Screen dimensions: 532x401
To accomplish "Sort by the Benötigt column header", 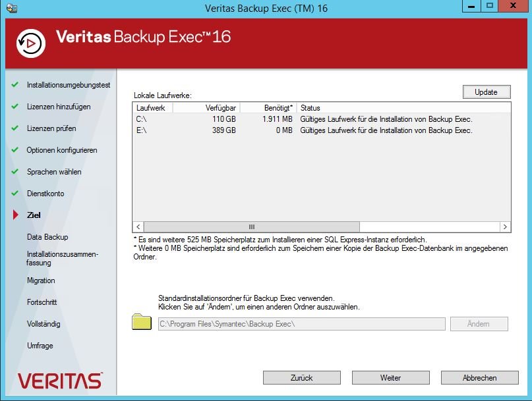I will (x=268, y=108).
